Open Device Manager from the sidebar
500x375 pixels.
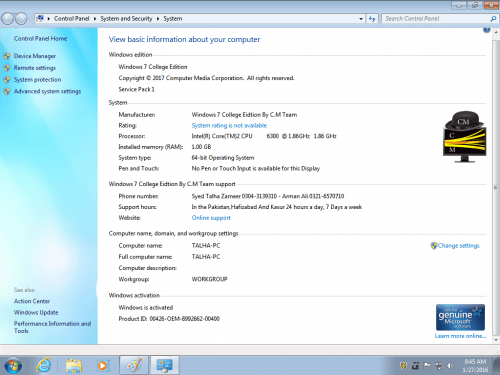pos(35,56)
